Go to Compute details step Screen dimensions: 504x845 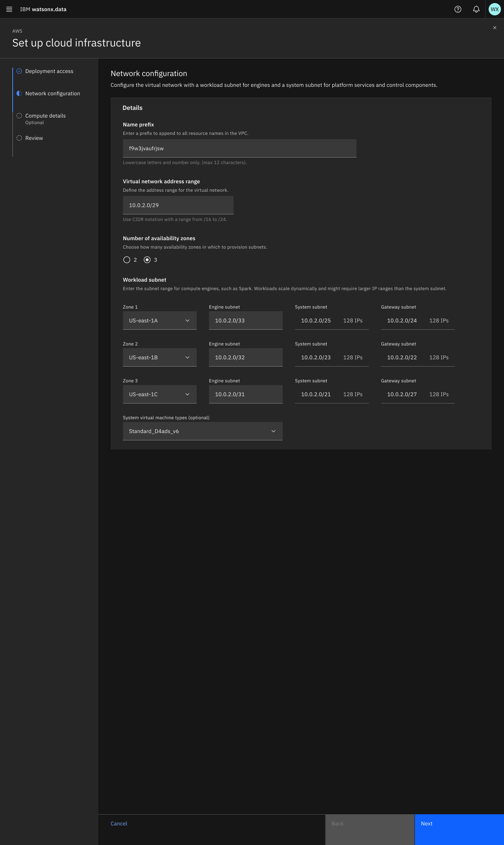coord(45,116)
